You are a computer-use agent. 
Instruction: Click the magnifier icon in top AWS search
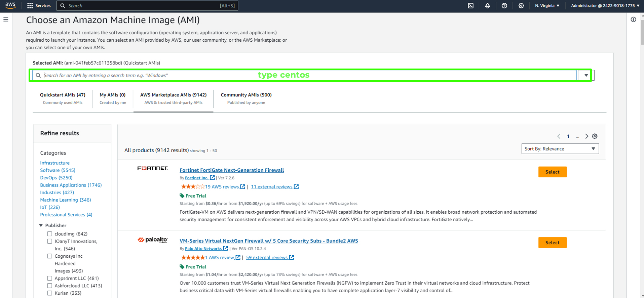pyautogui.click(x=63, y=6)
